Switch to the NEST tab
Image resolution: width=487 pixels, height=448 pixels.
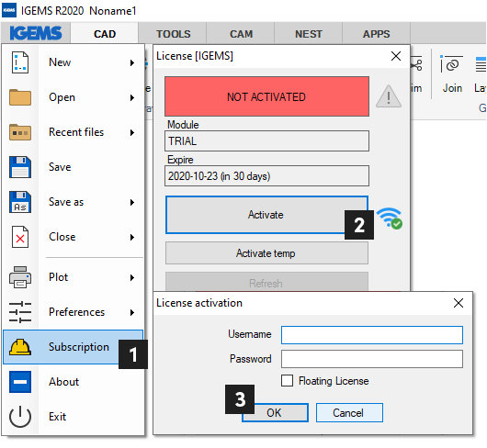pos(309,34)
